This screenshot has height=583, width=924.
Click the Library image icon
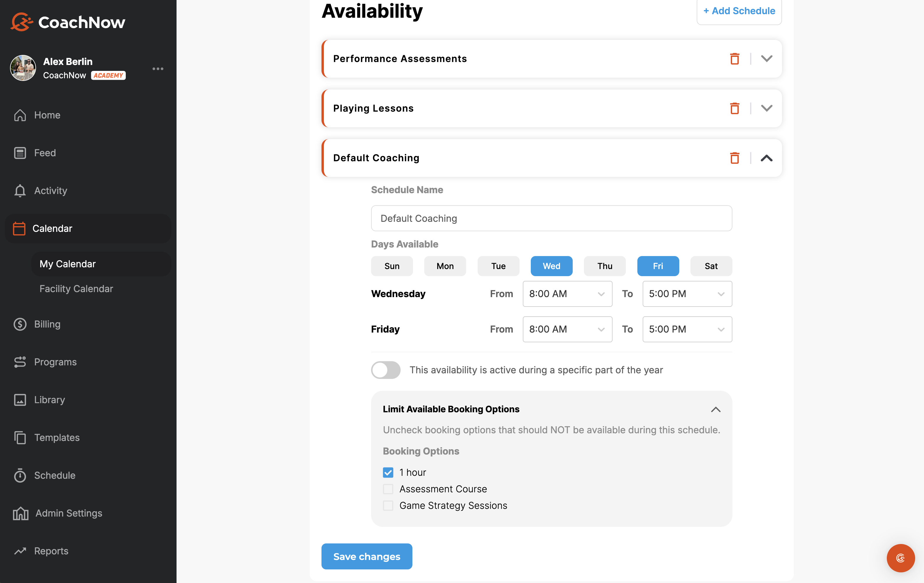20,400
